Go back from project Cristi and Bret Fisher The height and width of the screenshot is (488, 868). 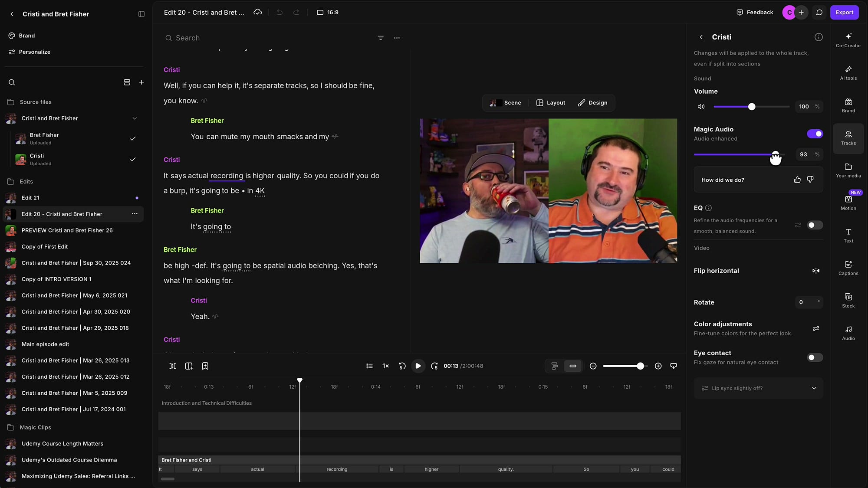12,14
